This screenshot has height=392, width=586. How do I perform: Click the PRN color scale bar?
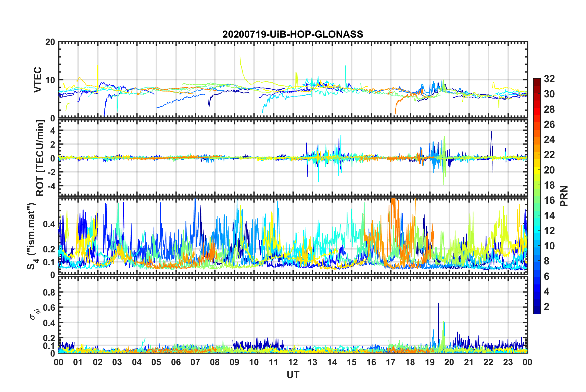pos(537,196)
